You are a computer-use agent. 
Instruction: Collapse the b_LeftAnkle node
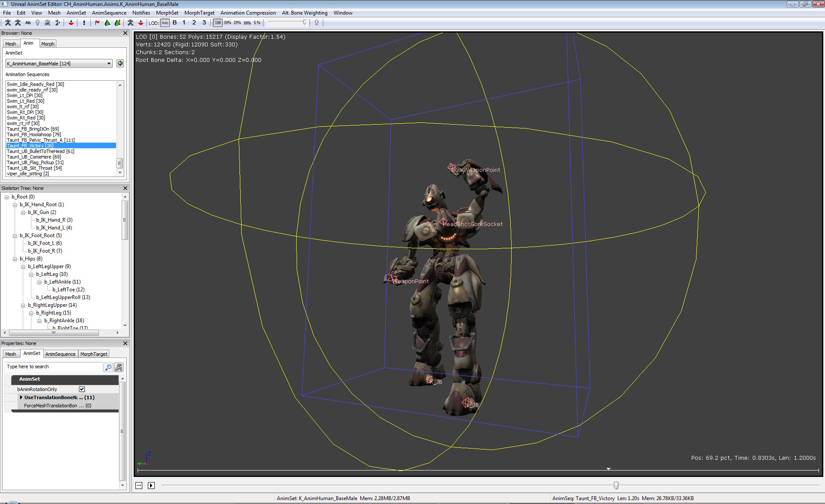pyautogui.click(x=40, y=282)
